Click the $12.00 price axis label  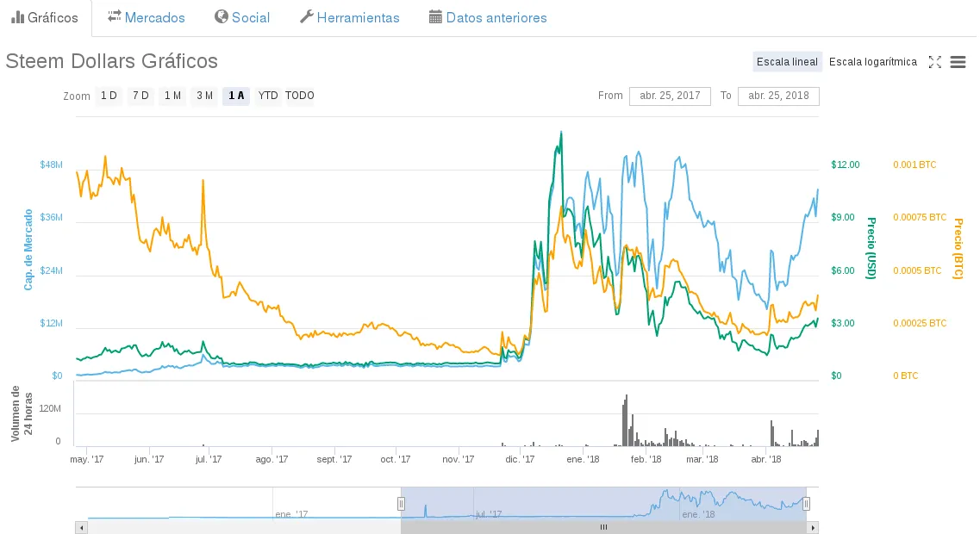(x=845, y=165)
